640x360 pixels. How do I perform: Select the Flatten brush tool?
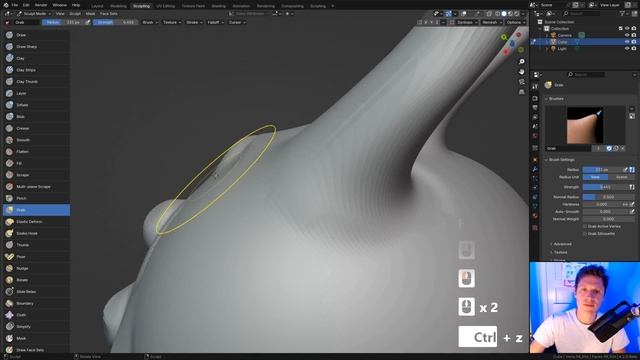pos(36,151)
